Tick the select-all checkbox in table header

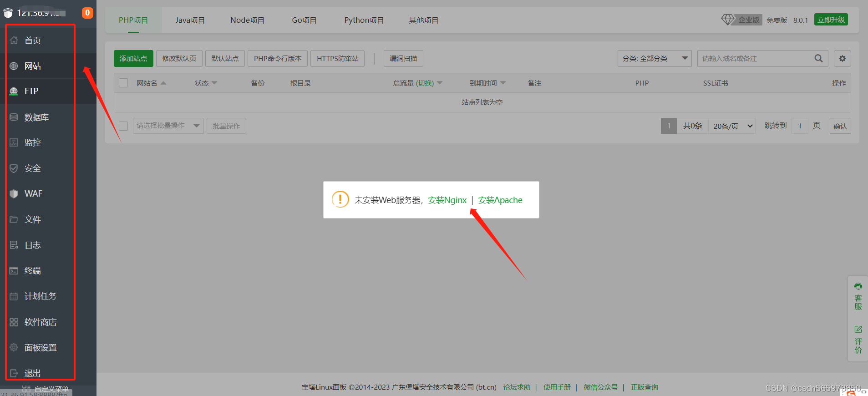tap(123, 83)
